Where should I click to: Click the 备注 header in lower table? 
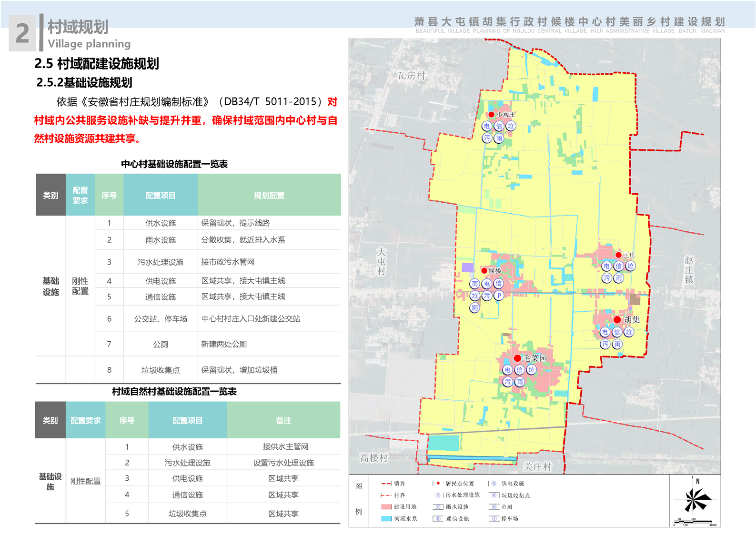point(283,420)
